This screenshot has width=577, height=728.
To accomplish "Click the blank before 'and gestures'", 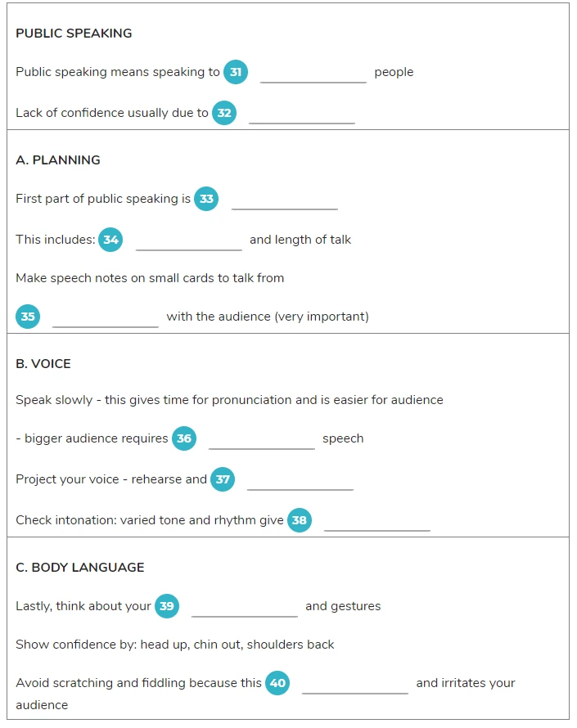I will (245, 607).
